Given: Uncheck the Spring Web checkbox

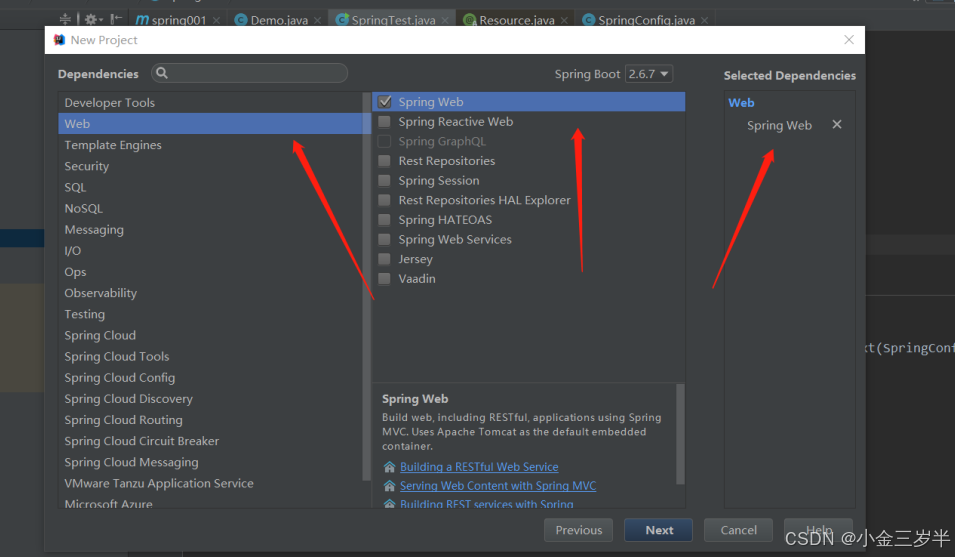Looking at the screenshot, I should pyautogui.click(x=384, y=102).
